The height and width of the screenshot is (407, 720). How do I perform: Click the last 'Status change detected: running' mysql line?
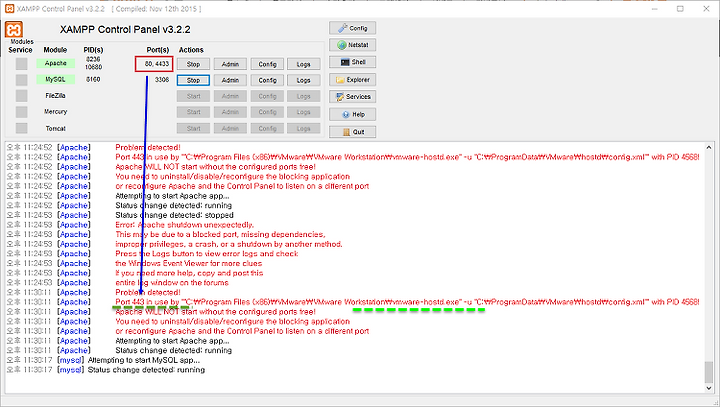coord(146,370)
